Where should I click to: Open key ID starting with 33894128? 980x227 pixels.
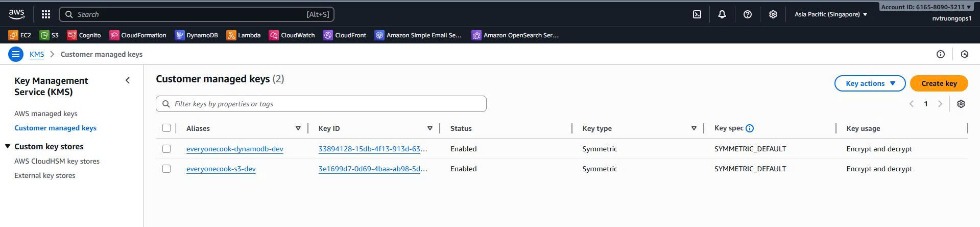point(373,149)
